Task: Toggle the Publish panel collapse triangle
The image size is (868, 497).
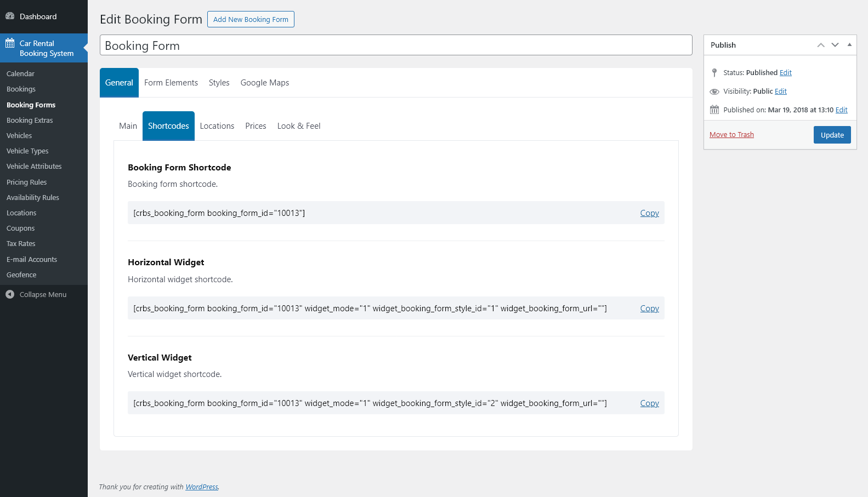Action: (849, 45)
